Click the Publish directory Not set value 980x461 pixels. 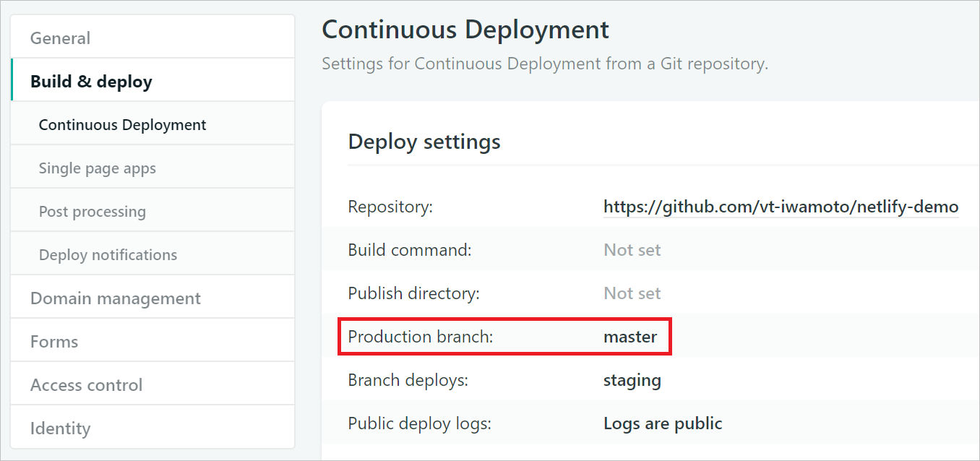632,293
